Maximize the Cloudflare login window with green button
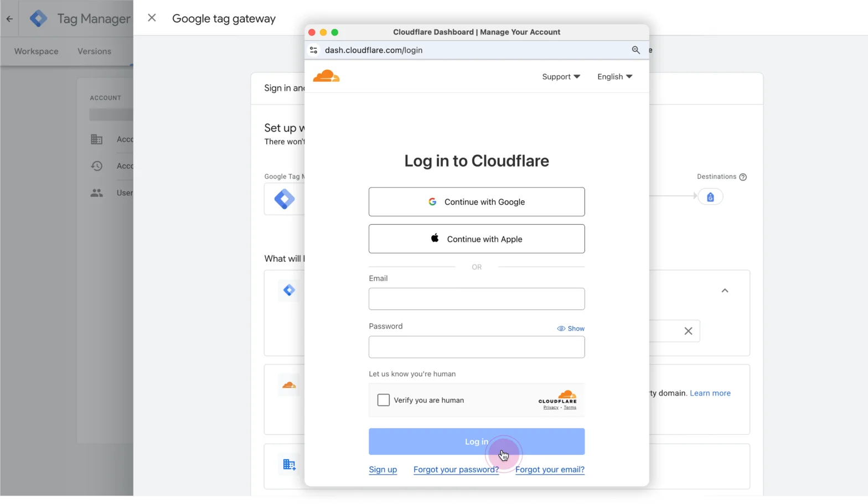 pos(334,32)
